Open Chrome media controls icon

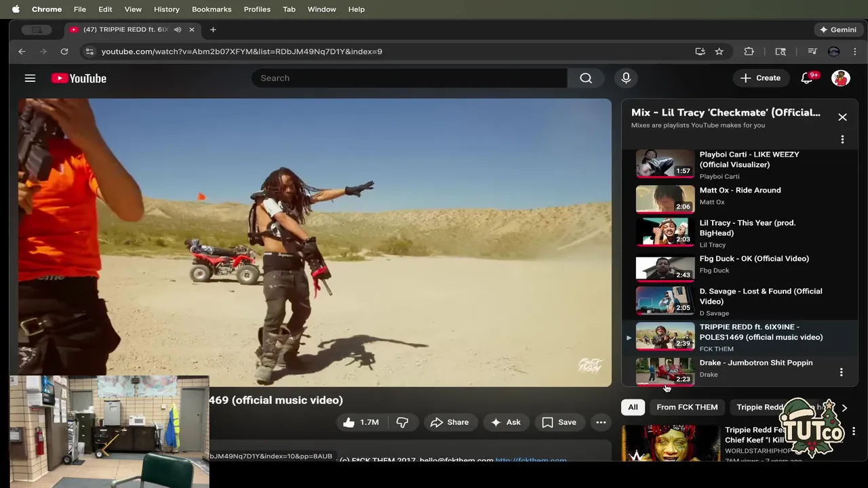812,52
